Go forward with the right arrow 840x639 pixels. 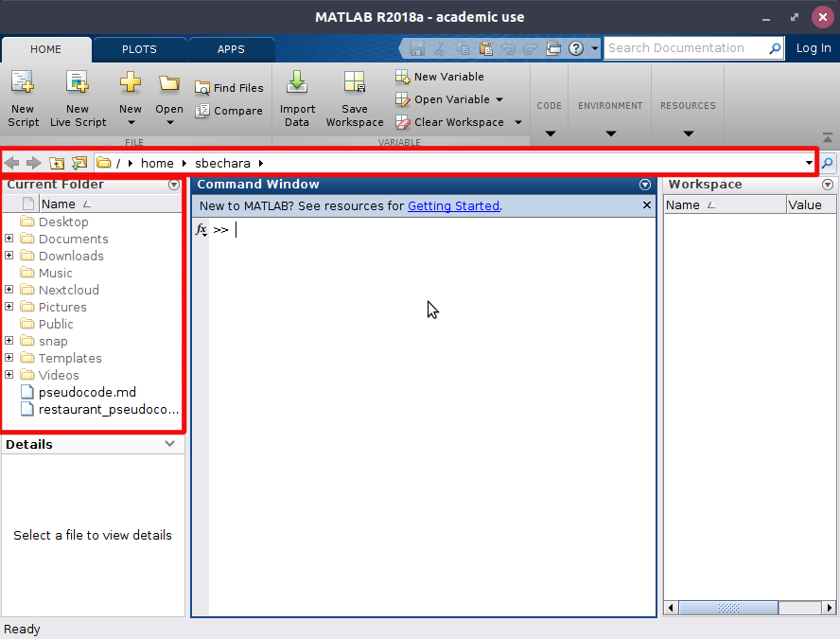[x=34, y=163]
